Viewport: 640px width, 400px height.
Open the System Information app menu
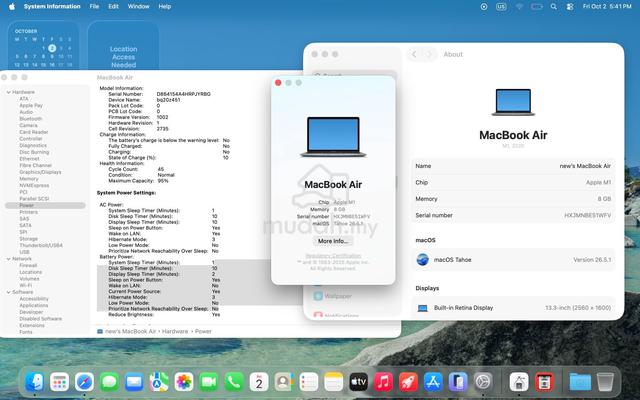pyautogui.click(x=52, y=7)
